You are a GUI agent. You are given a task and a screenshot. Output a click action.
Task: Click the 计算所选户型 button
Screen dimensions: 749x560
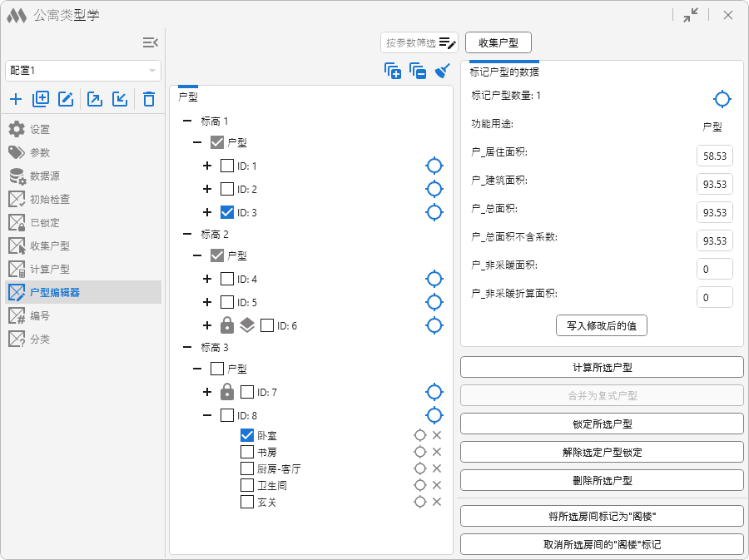[602, 367]
